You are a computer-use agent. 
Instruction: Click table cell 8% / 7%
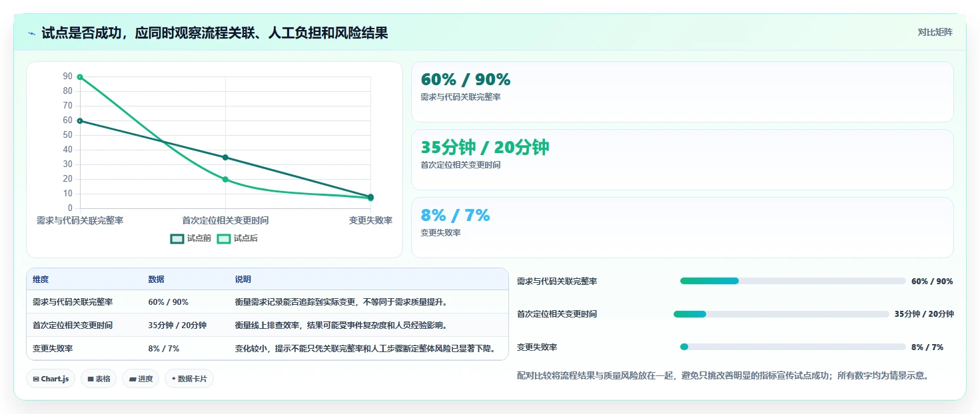click(x=164, y=349)
